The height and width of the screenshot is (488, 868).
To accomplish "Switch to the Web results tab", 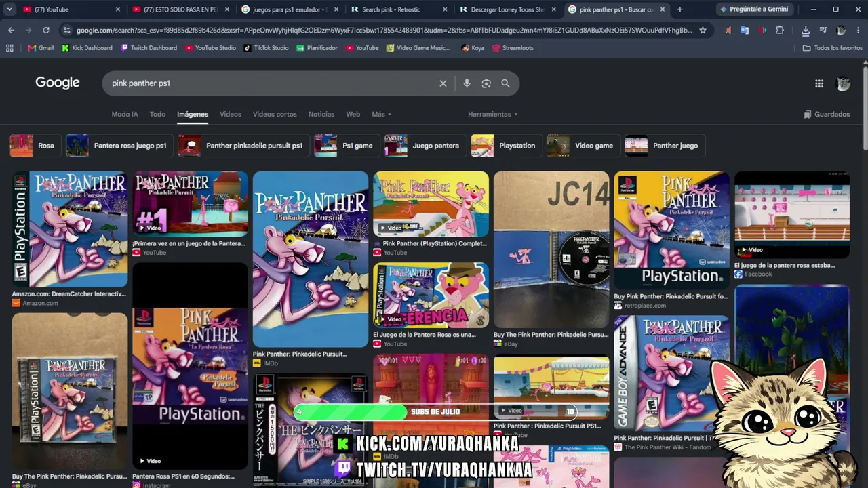I will click(x=353, y=114).
